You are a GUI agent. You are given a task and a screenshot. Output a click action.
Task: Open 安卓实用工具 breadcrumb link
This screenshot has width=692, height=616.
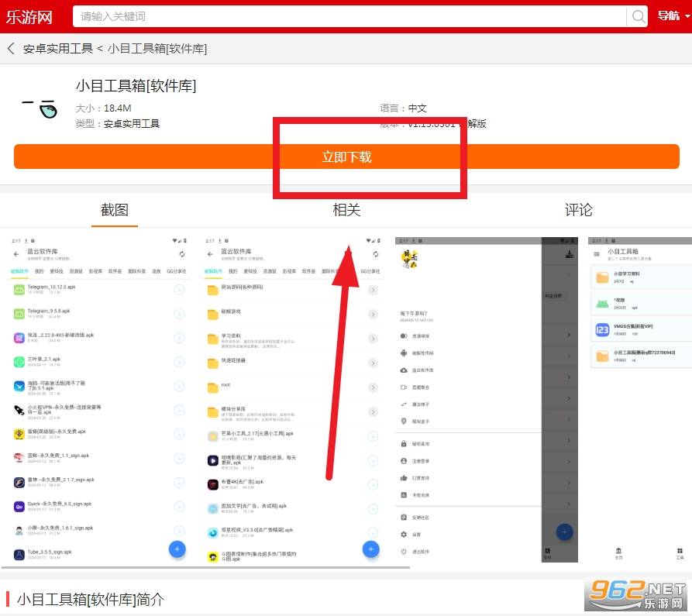[x=57, y=49]
